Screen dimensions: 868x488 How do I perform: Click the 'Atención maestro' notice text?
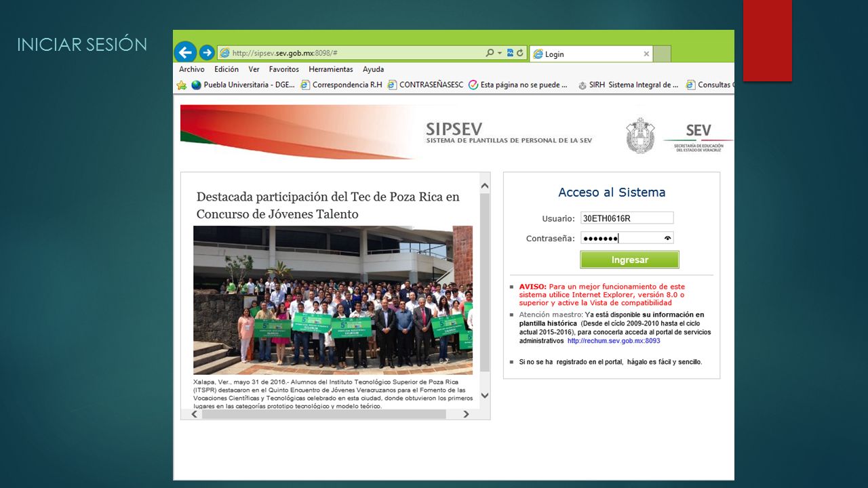click(x=614, y=328)
